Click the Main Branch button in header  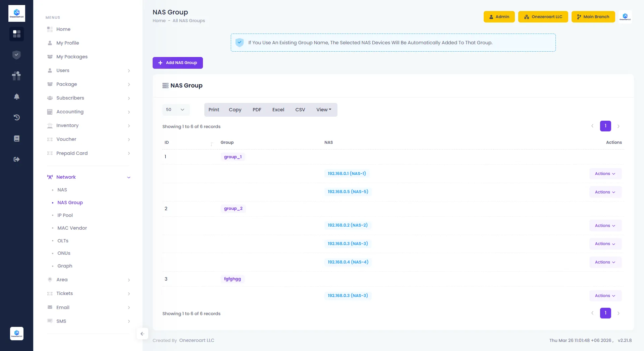point(593,17)
